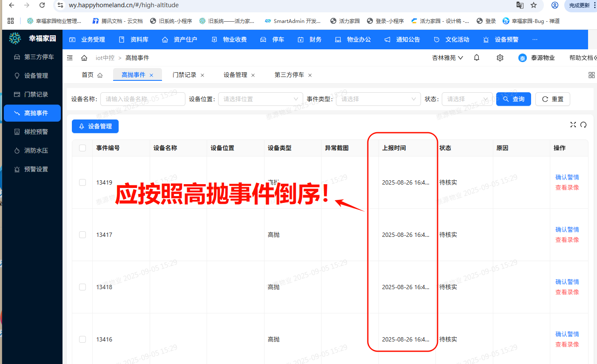The image size is (597, 364).
Task: Click the 查询 search button
Action: coord(513,99)
